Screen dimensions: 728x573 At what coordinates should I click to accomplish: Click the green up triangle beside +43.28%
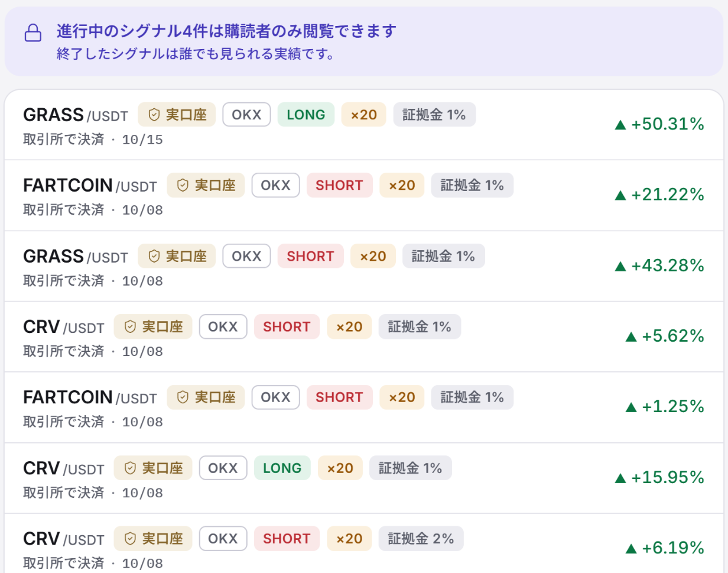click(x=620, y=266)
